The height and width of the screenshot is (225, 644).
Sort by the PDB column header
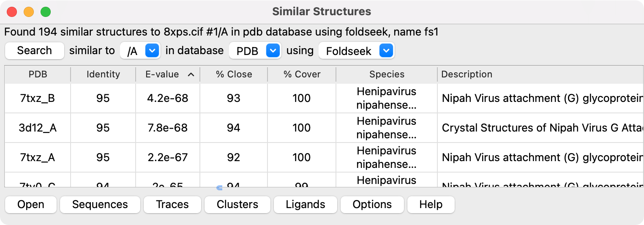38,74
